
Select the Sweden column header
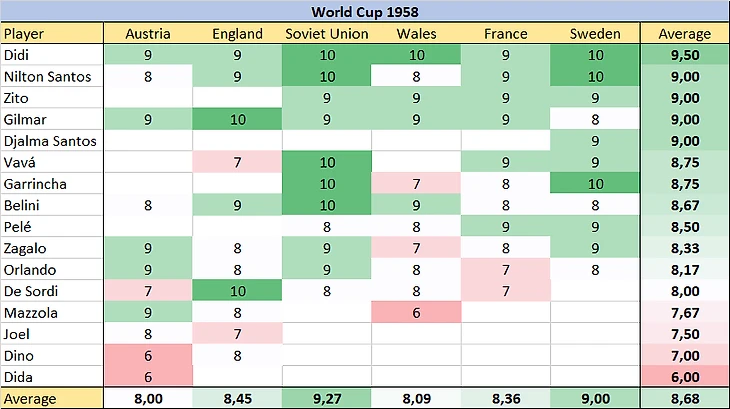point(595,33)
